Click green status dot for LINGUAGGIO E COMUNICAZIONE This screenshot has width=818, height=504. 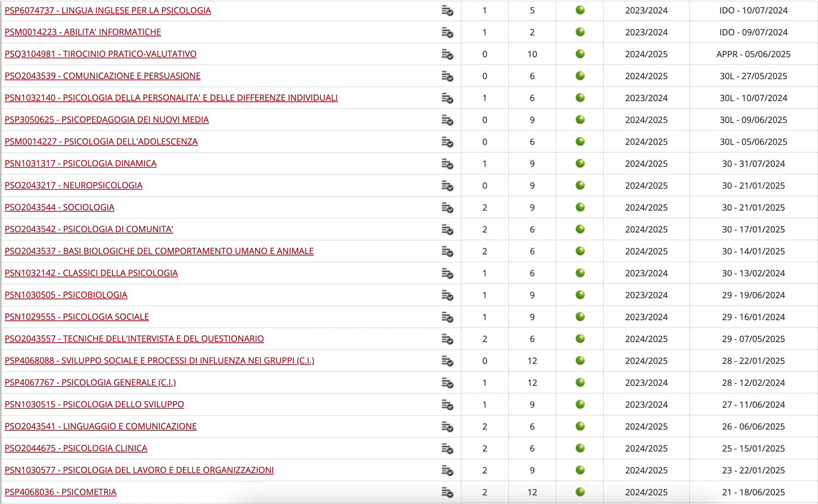pyautogui.click(x=580, y=426)
